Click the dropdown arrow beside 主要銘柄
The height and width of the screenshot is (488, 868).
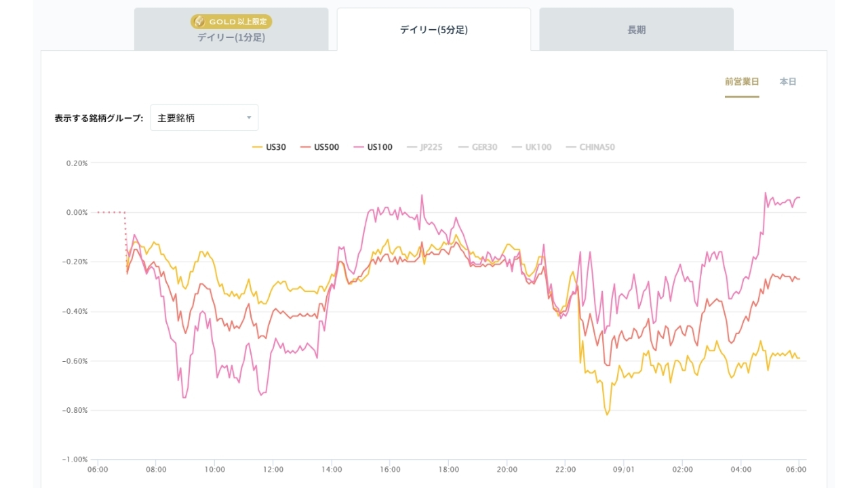pos(249,118)
